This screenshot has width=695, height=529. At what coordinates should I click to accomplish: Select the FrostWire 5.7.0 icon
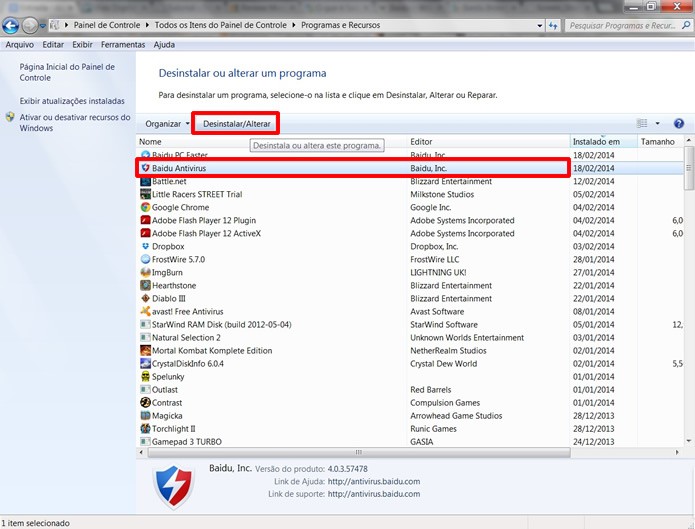coord(145,259)
